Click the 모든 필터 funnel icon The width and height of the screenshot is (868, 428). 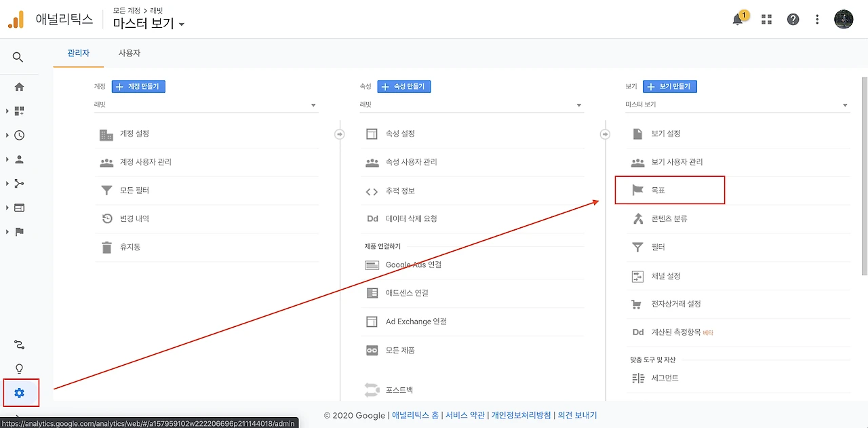[106, 191]
